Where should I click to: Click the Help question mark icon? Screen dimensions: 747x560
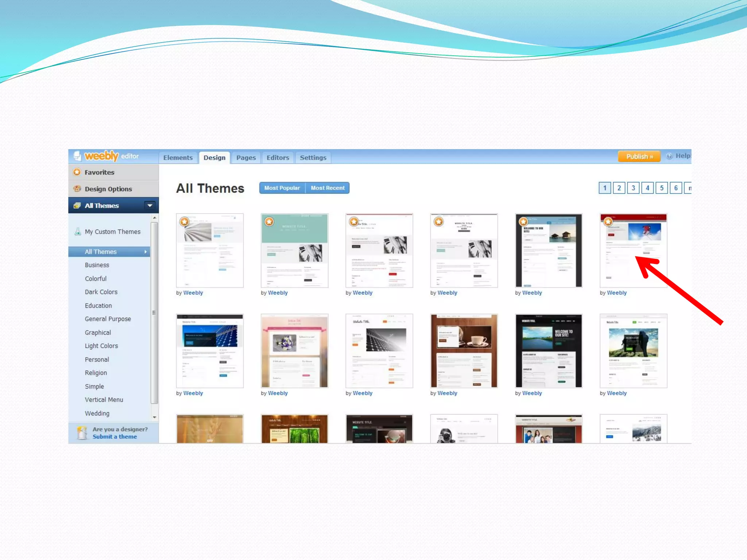tap(669, 156)
